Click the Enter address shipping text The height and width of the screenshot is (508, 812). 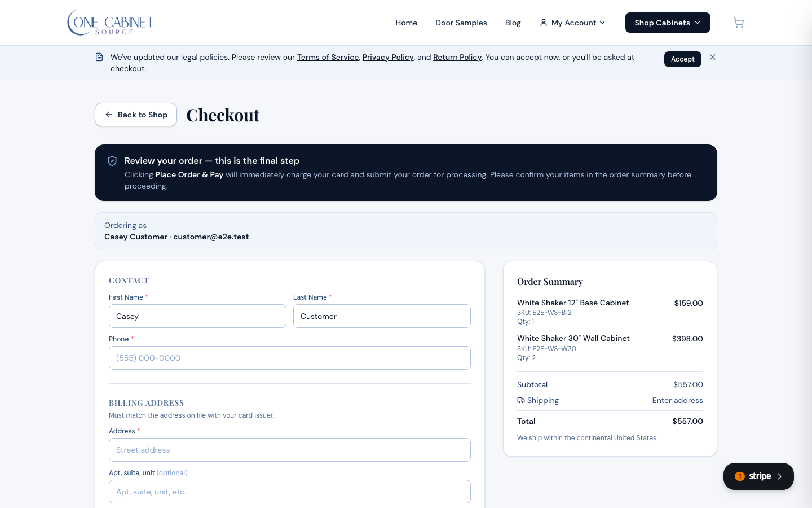click(678, 400)
